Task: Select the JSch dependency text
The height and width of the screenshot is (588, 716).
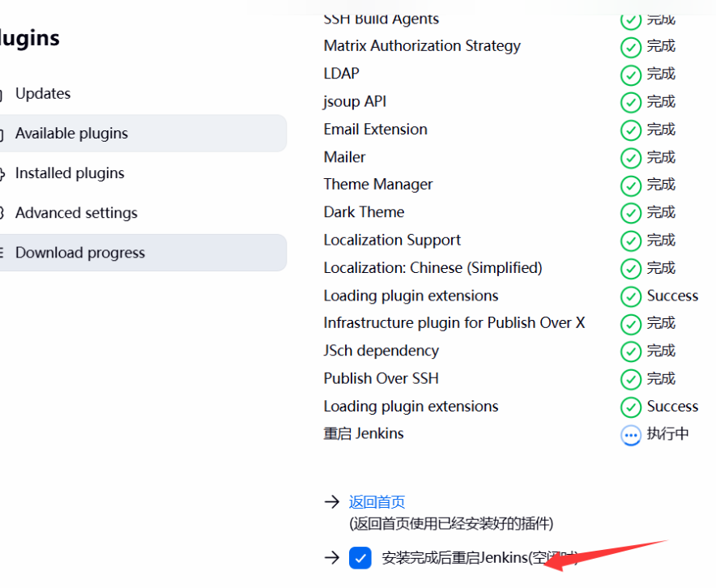Action: click(x=381, y=351)
